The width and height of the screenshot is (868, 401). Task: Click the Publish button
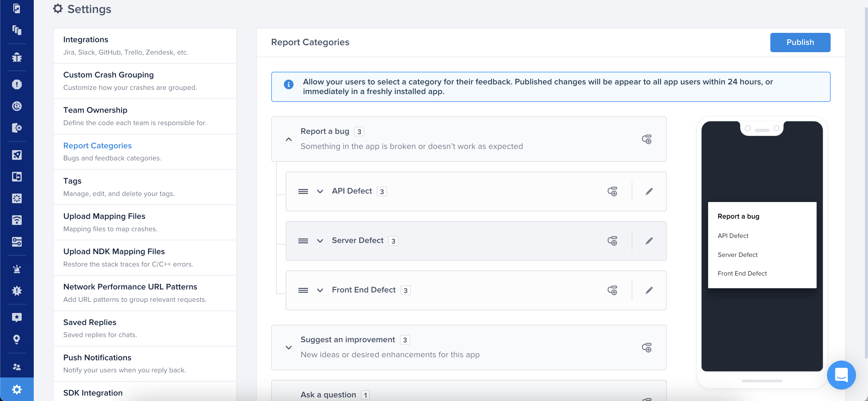click(800, 42)
